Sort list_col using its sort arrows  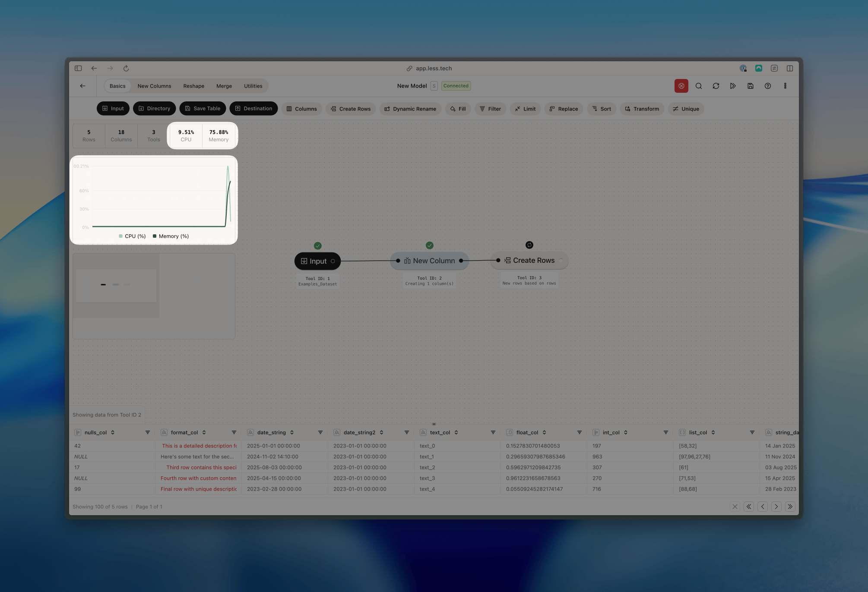pos(713,432)
